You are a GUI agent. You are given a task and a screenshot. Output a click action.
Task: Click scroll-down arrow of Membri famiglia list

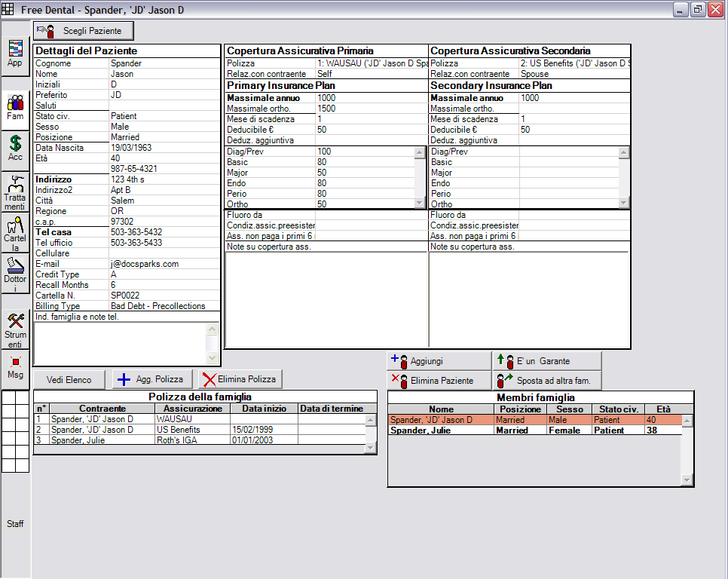tap(687, 480)
